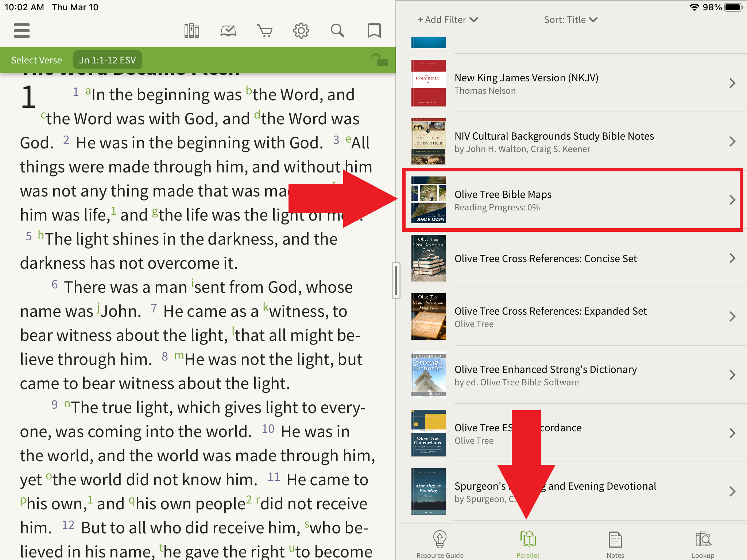Tap the bookmark ribbon icon
747x560 pixels.
point(374,31)
